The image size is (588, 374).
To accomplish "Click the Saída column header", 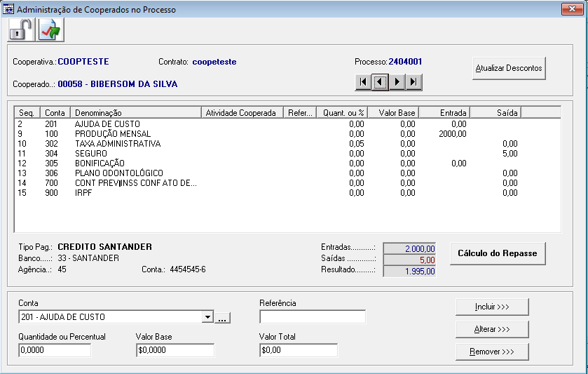I will (495, 113).
